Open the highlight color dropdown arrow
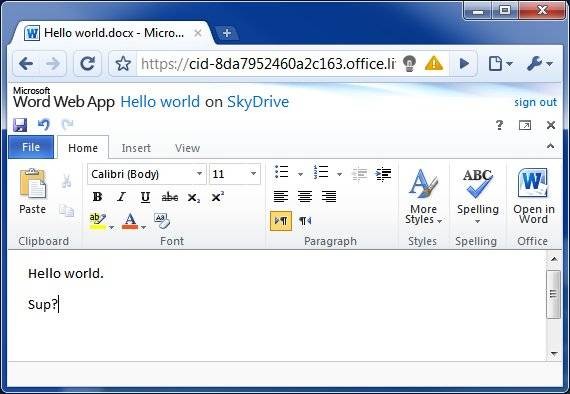This screenshot has width=570, height=394. [x=111, y=227]
